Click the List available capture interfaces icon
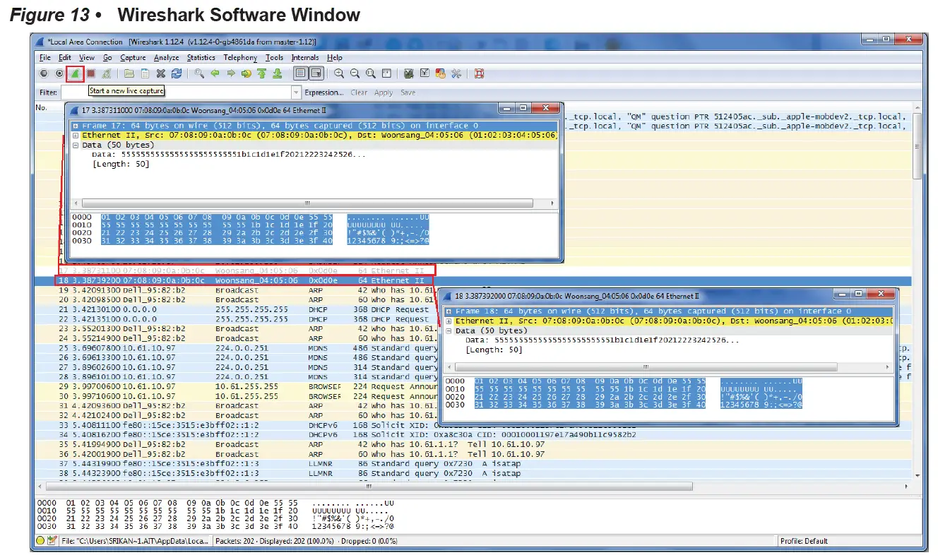 coord(44,73)
